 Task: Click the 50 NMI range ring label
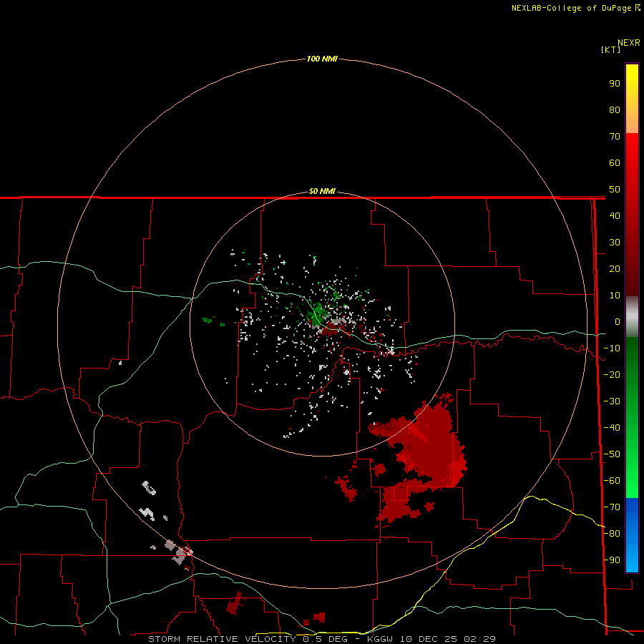point(322,191)
